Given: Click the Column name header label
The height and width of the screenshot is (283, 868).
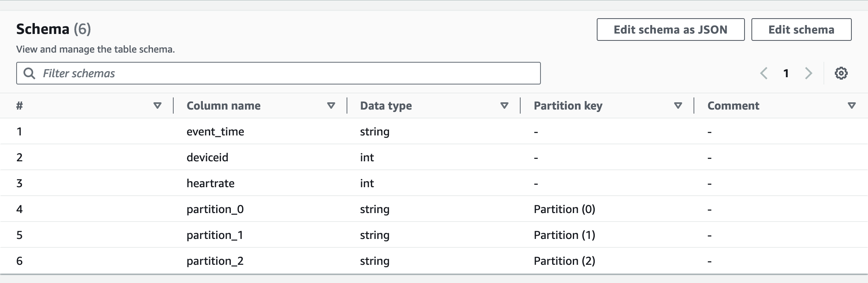Looking at the screenshot, I should 223,106.
